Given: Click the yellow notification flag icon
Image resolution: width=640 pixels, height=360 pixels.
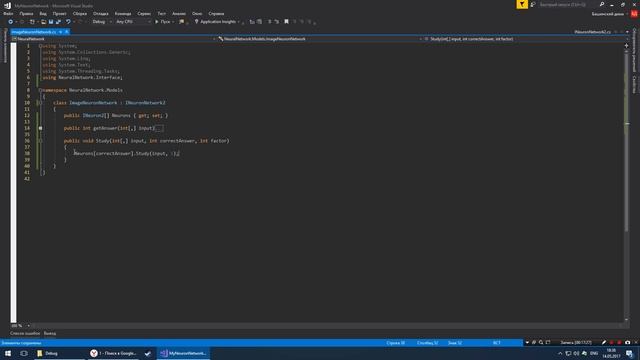Looking at the screenshot, I should (522, 4).
